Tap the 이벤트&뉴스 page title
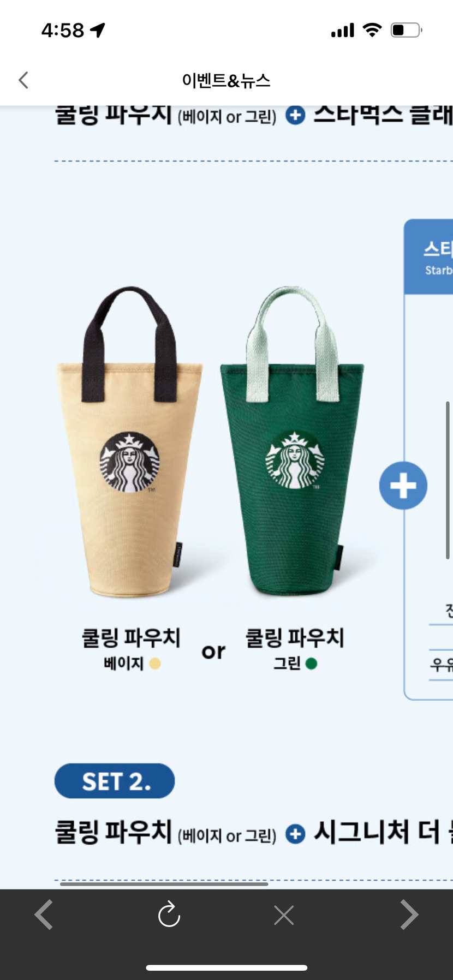 (226, 81)
